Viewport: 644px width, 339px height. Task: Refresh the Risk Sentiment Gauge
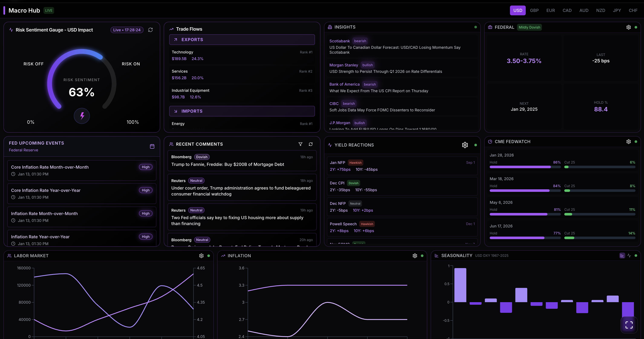tap(150, 30)
